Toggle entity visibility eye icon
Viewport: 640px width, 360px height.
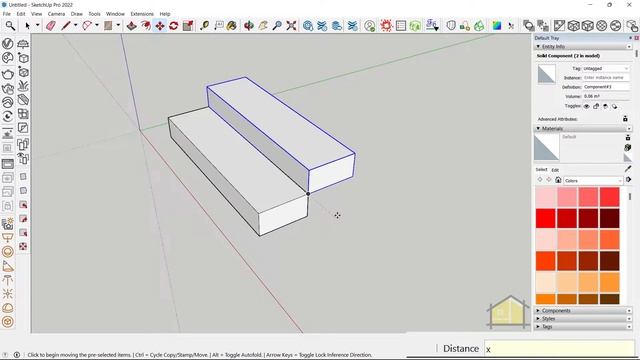pos(587,106)
